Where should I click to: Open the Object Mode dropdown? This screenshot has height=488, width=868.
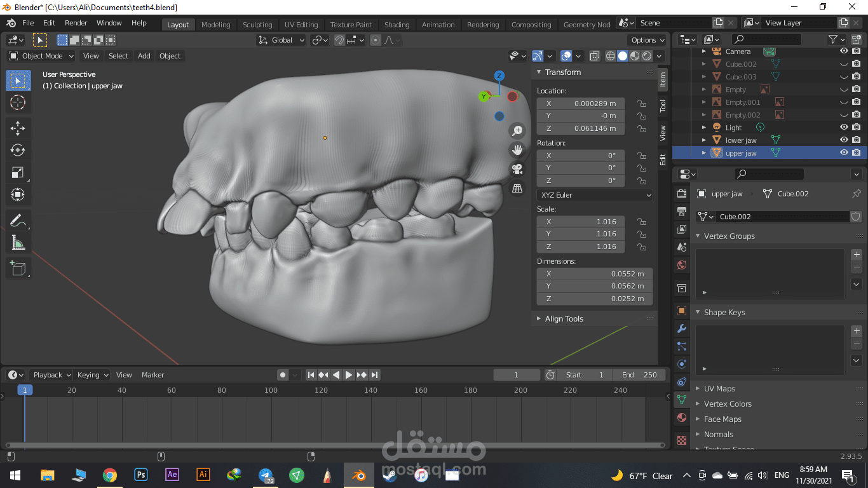pyautogui.click(x=41, y=56)
